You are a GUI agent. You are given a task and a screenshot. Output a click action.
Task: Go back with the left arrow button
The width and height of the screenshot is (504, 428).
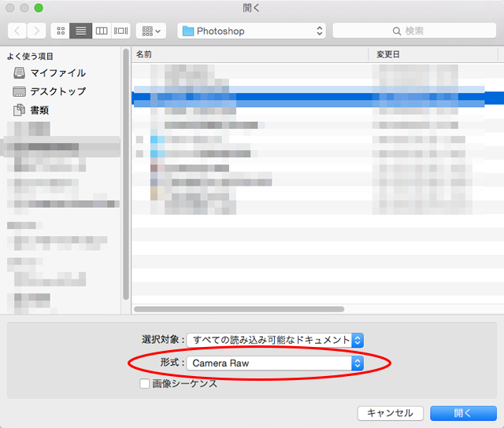[17, 31]
